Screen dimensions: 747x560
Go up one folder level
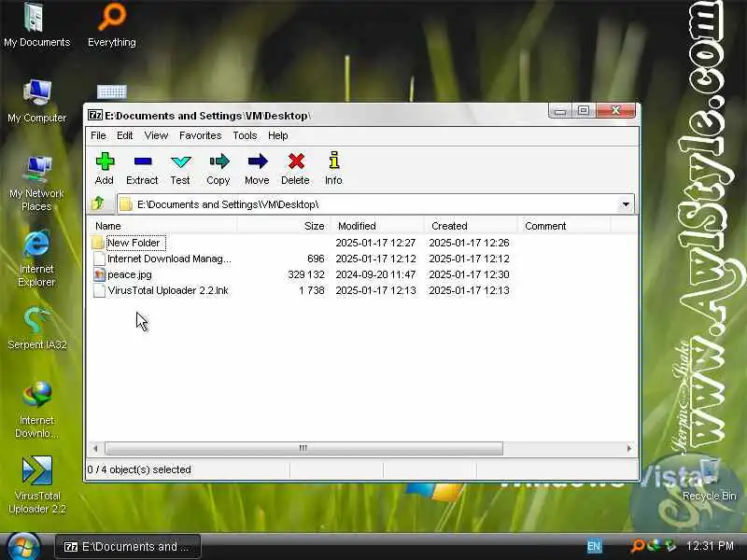[98, 203]
